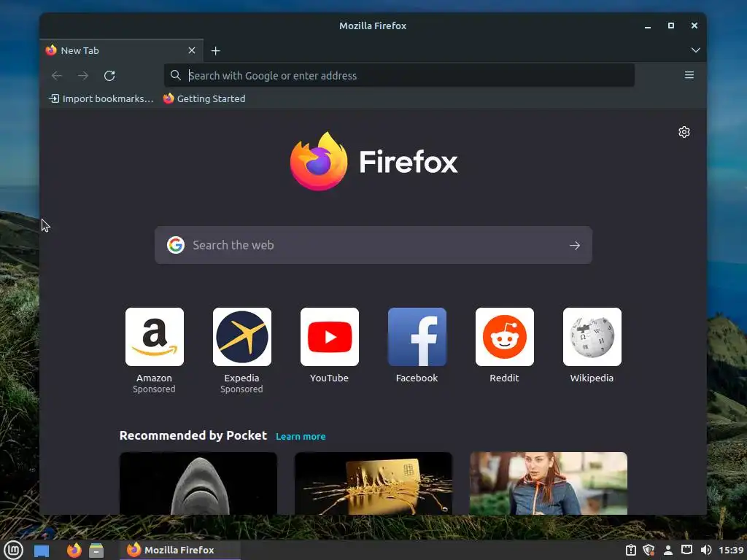The image size is (747, 560).
Task: Click magnifier icon in address bar
Action: [x=175, y=75]
